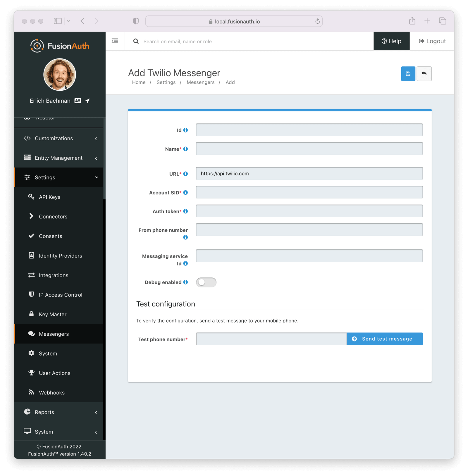Go back with Safari's back arrow
The height and width of the screenshot is (476, 468).
coord(82,21)
